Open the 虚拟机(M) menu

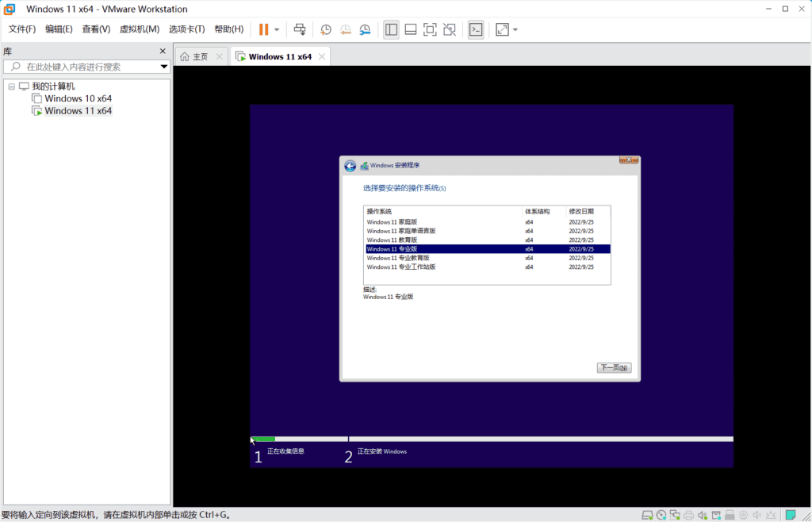point(140,29)
